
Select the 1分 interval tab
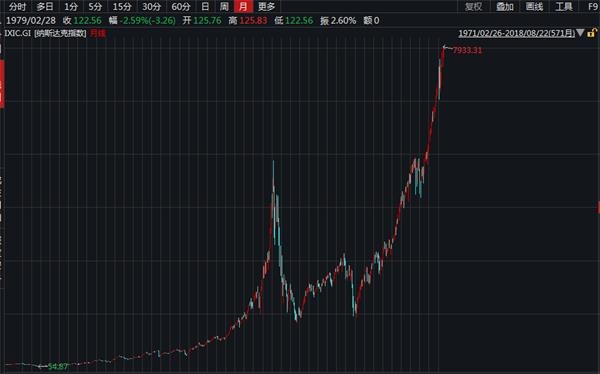tap(71, 7)
